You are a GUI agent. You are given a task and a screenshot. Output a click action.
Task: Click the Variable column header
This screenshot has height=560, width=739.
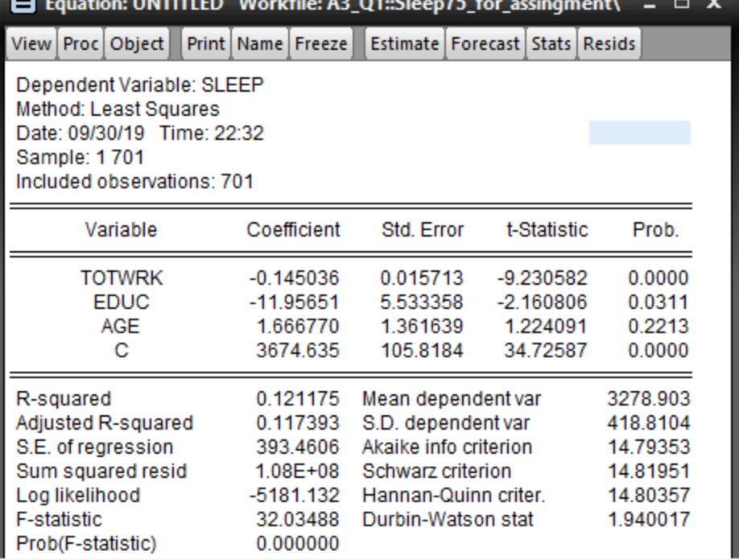click(x=121, y=230)
